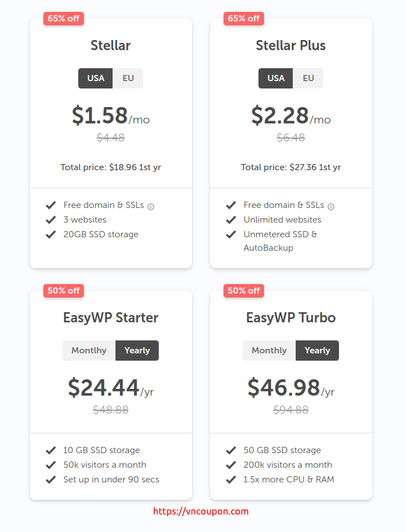Viewport: 406px width, 532px height.
Task: Click the checkmark beside 1.5x more CPU & RAM
Action: pos(231,480)
